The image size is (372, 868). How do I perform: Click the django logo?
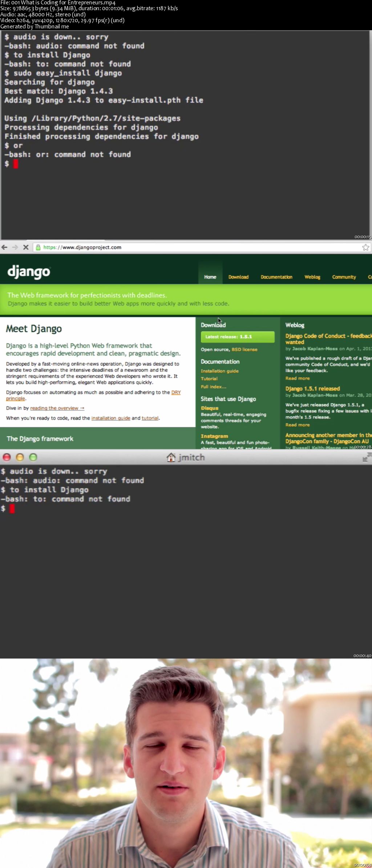(x=29, y=271)
